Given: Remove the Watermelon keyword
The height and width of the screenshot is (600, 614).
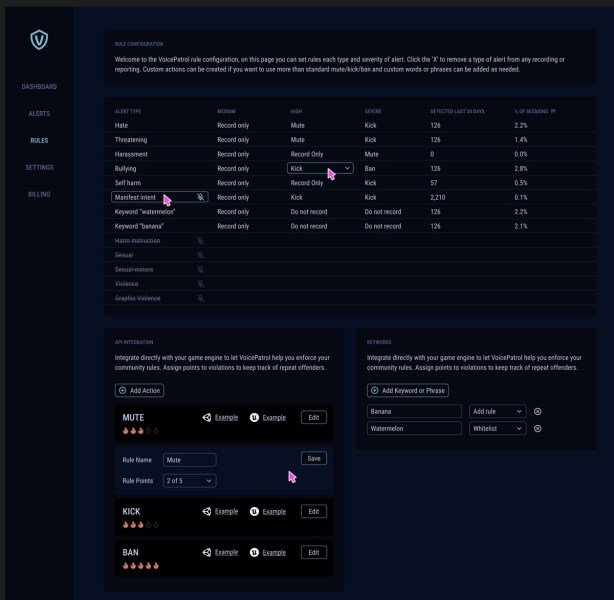Looking at the screenshot, I should pos(538,428).
